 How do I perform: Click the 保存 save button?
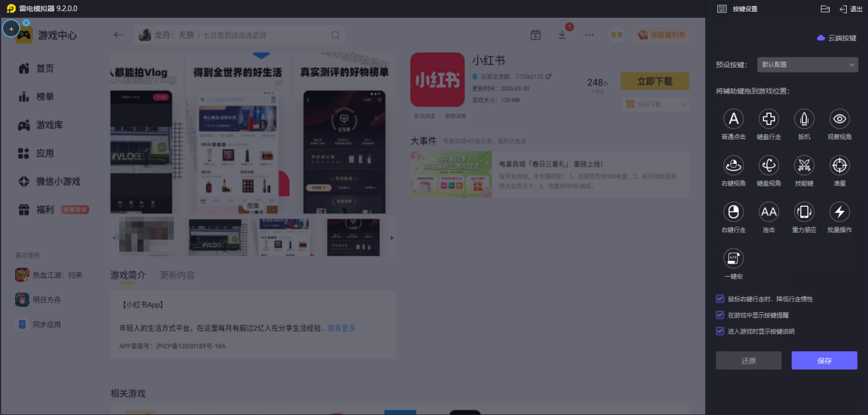tap(824, 361)
